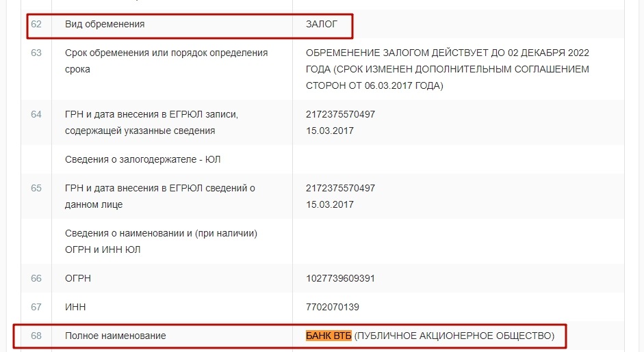
Task: Click row number 68
Action: point(36,336)
